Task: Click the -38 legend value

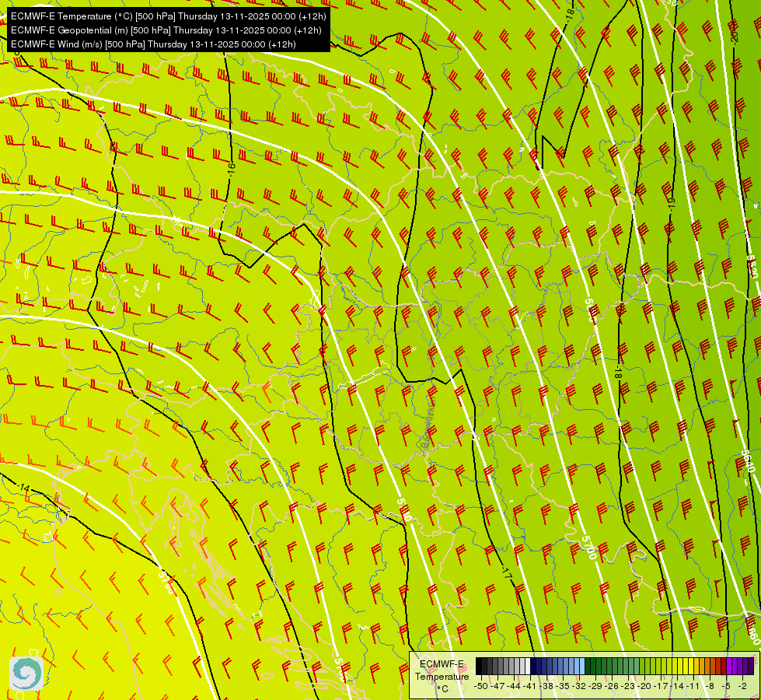Action: [546, 686]
